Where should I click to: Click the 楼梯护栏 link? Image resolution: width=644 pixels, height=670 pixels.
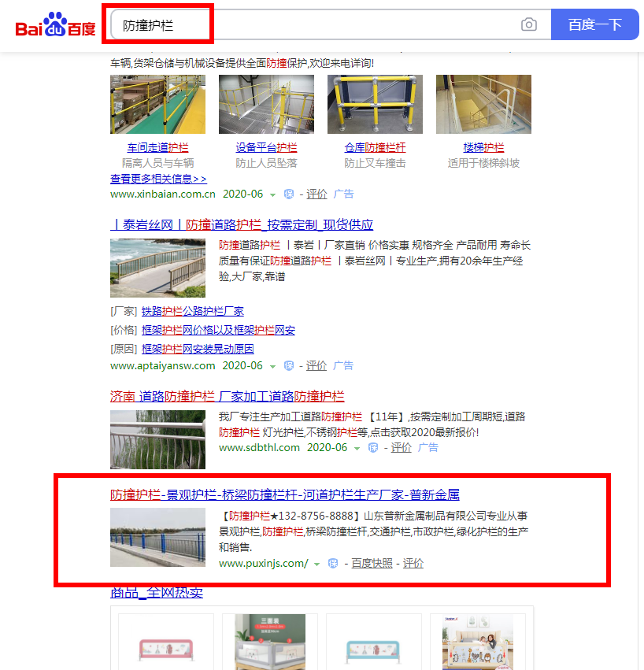483,148
